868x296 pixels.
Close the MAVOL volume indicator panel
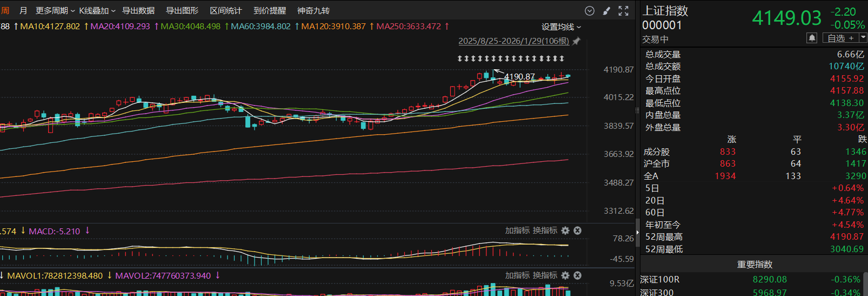pos(577,275)
